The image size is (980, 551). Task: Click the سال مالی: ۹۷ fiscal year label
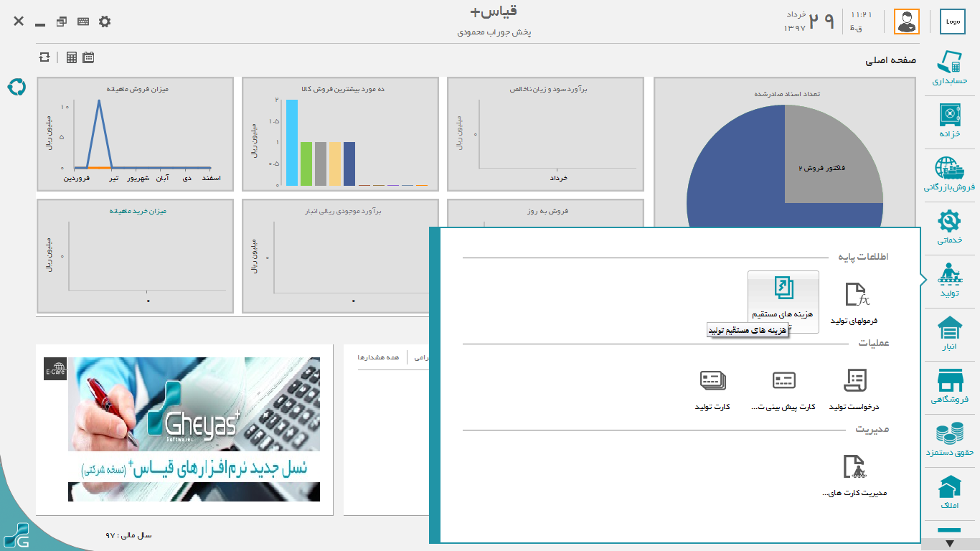tap(128, 535)
